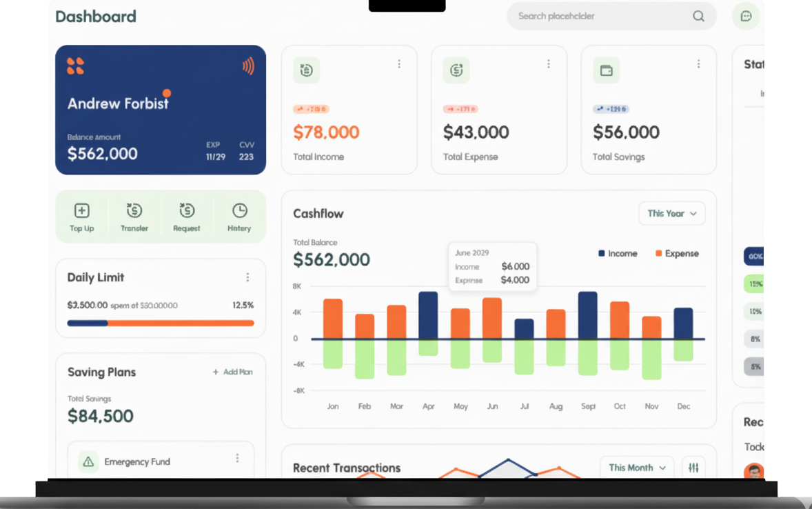Open the Emergency Fund plan options

237,459
